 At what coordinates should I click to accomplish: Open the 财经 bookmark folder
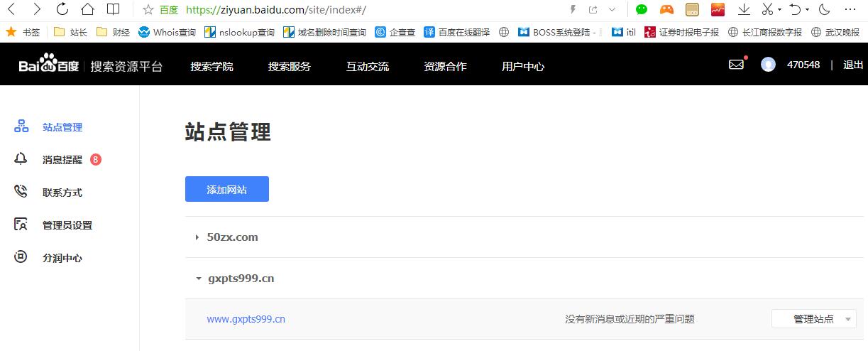[113, 32]
